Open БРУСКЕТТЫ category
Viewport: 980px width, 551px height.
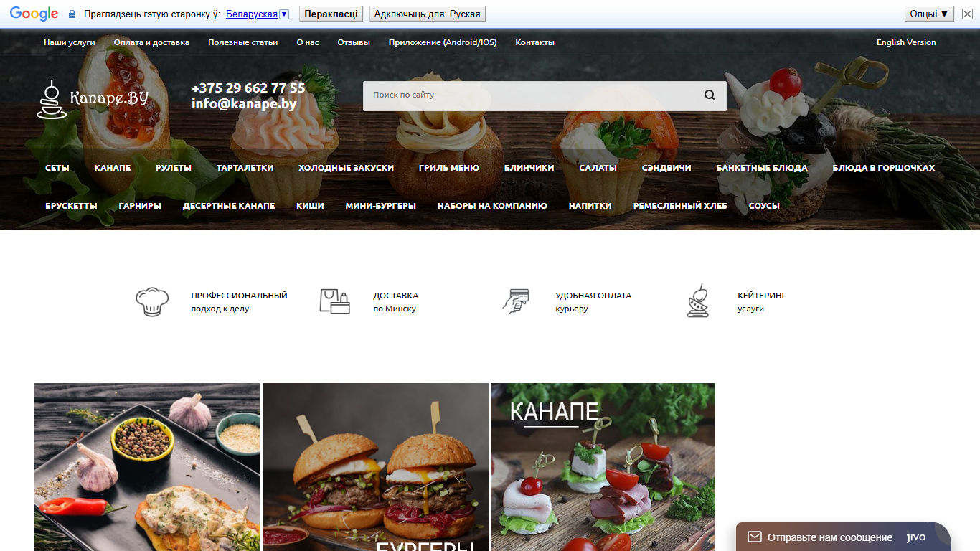click(x=71, y=206)
